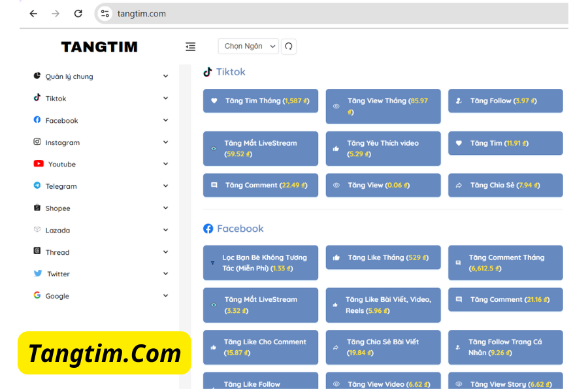Expand the Google sidebar chevron

click(x=165, y=295)
